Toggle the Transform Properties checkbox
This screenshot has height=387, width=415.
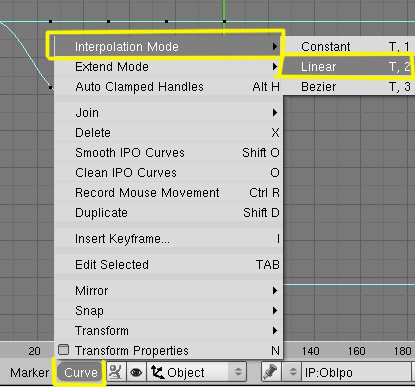63,350
